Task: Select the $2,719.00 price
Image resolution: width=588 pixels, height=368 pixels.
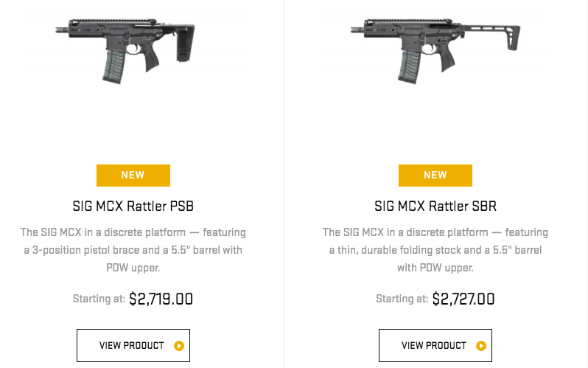Action: coord(161,299)
